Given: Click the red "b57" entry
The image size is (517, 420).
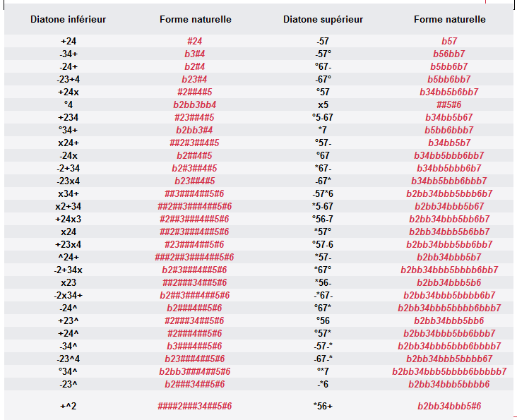Looking at the screenshot, I should (x=449, y=41).
